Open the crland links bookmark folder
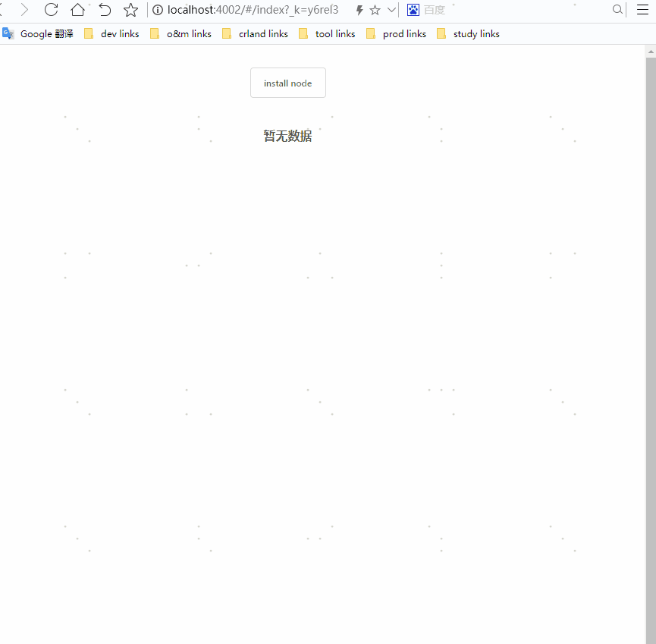 [256, 34]
